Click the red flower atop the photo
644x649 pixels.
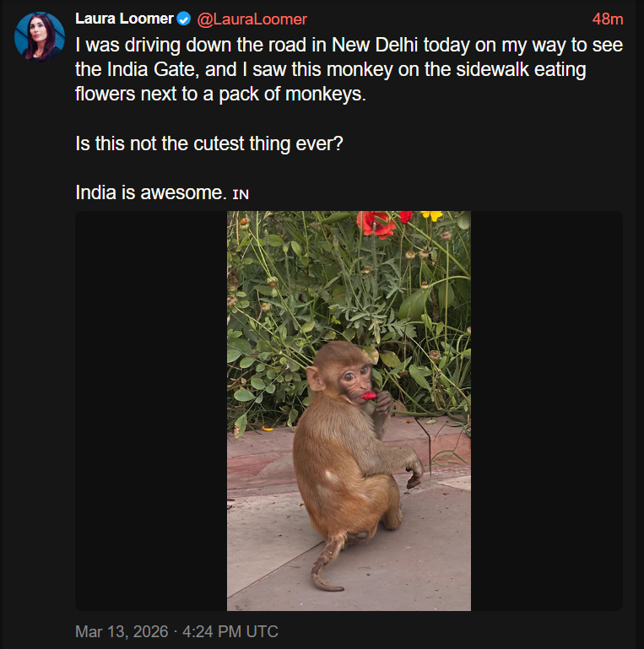pyautogui.click(x=375, y=223)
